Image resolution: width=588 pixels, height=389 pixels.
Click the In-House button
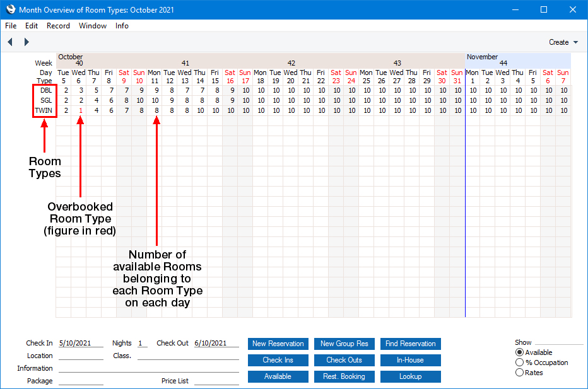click(x=411, y=360)
